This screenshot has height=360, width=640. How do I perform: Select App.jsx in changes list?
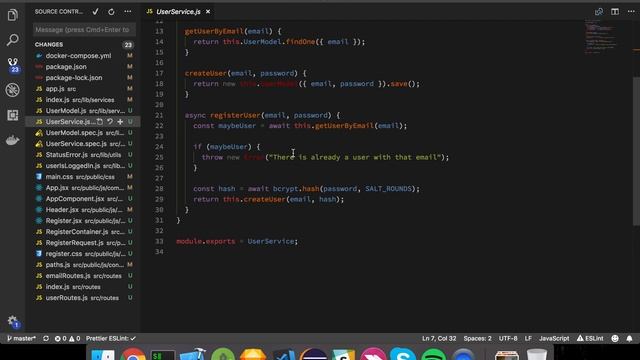pyautogui.click(x=83, y=188)
